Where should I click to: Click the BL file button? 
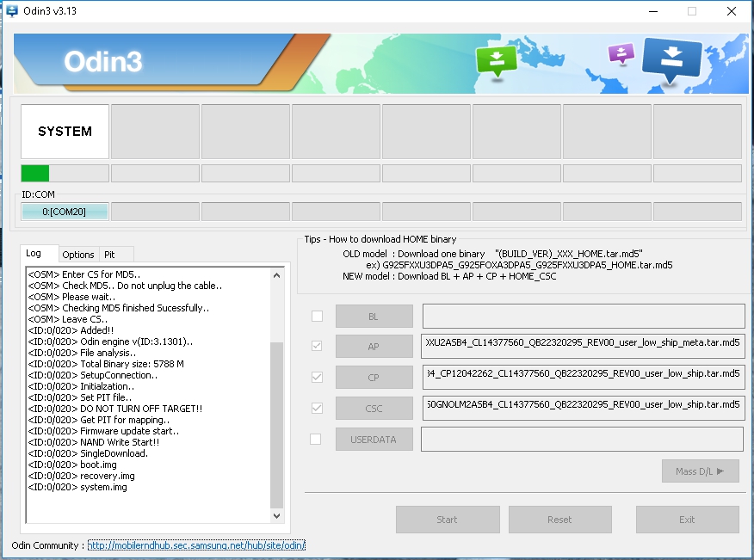coord(374,317)
